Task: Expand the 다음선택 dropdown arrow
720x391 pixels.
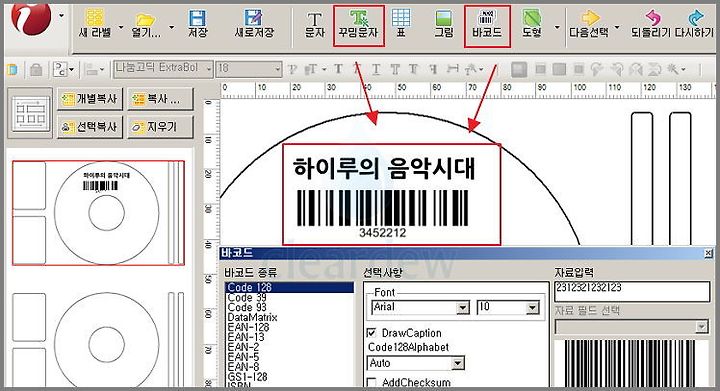Action: (617, 27)
